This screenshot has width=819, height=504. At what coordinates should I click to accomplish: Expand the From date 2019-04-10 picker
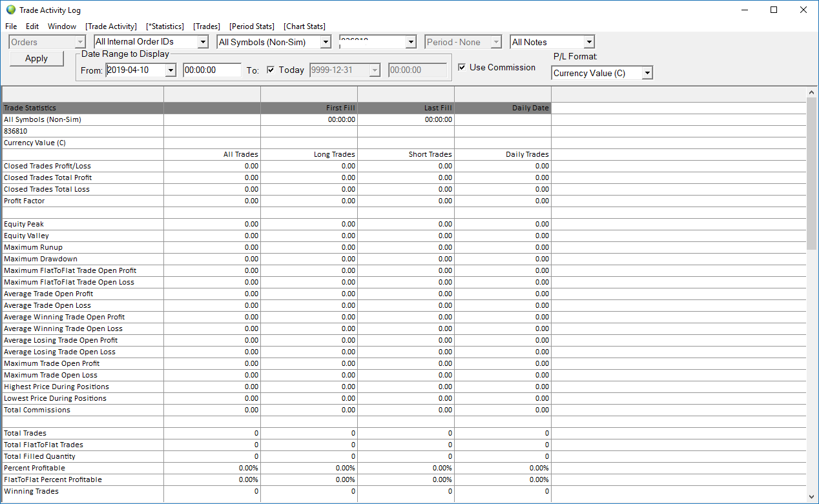pos(171,70)
